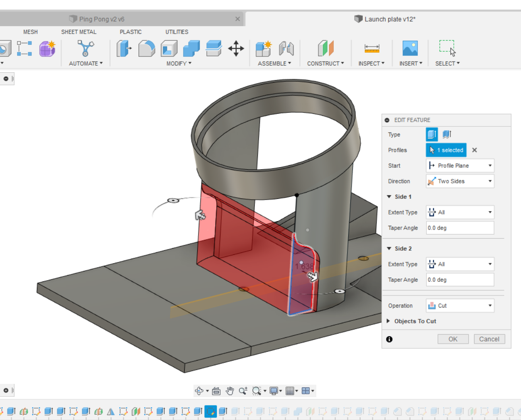Click the Fillet tool icon
This screenshot has width=521, height=420.
147,49
